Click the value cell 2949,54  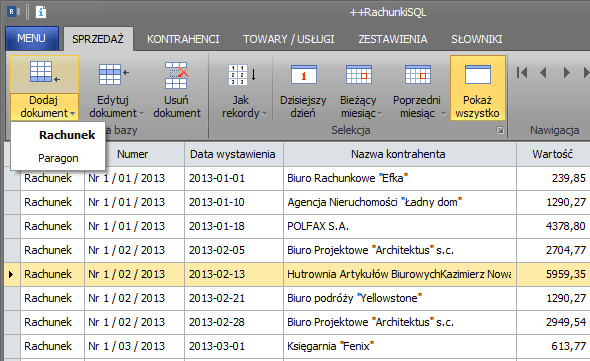point(553,322)
